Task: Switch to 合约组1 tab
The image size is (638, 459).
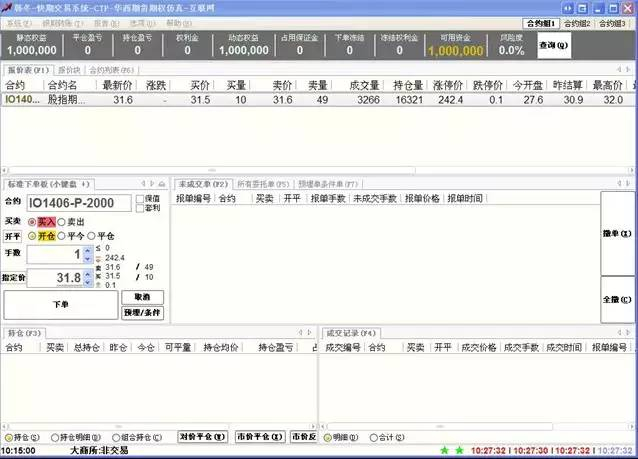Action: tap(541, 24)
